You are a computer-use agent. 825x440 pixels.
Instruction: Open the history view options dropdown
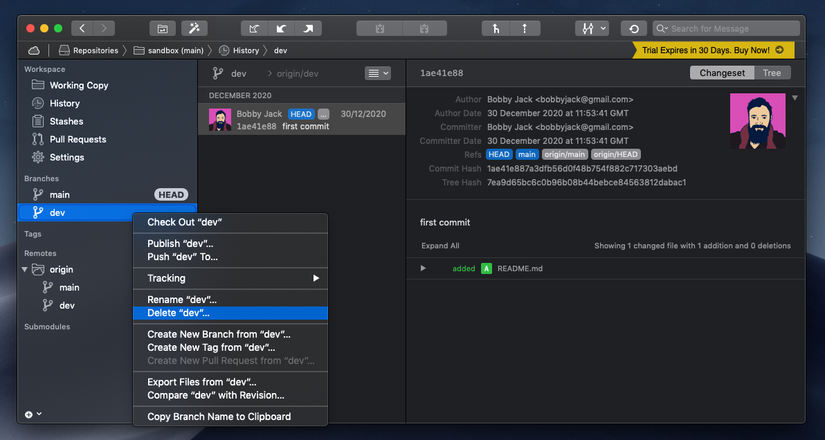point(378,73)
